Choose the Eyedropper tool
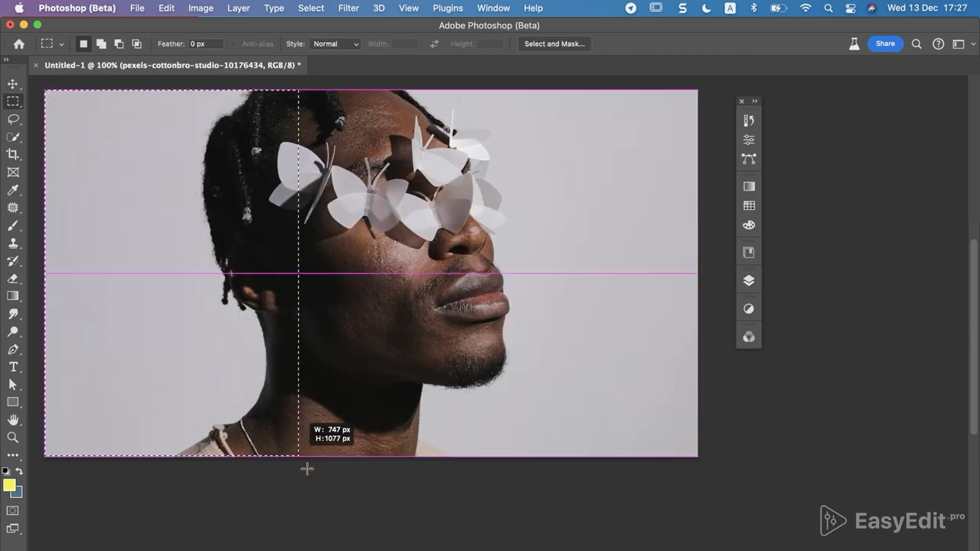 [x=13, y=190]
